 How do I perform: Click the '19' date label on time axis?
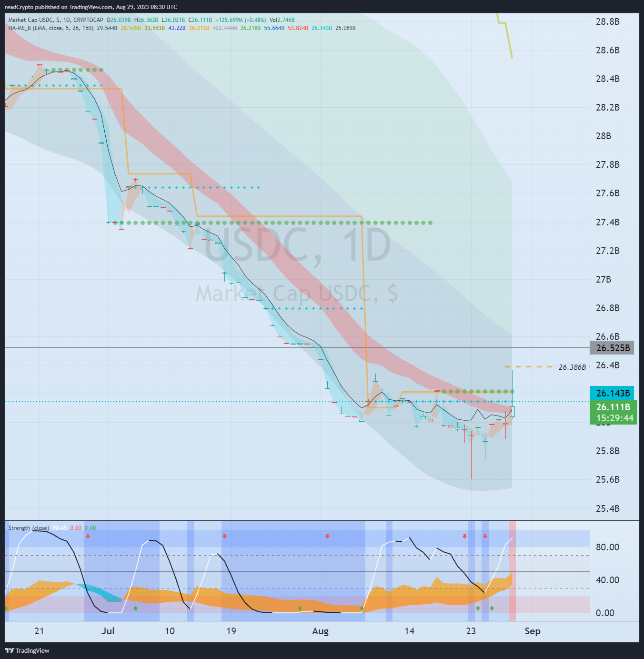tap(231, 631)
